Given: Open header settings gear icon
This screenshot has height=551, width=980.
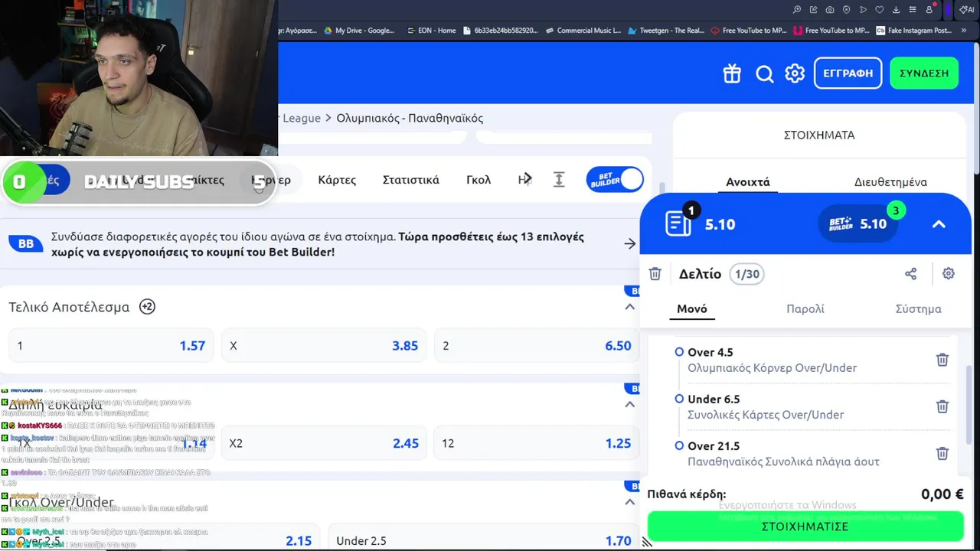Looking at the screenshot, I should [x=795, y=73].
